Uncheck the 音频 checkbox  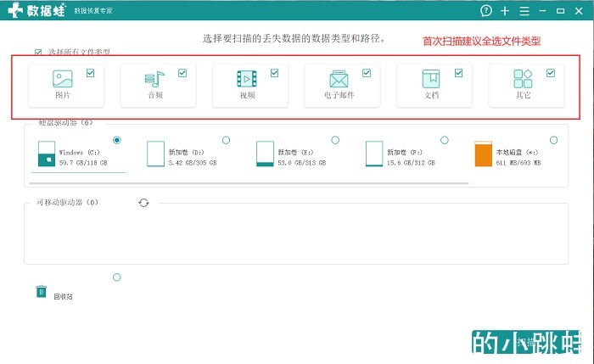pos(182,73)
